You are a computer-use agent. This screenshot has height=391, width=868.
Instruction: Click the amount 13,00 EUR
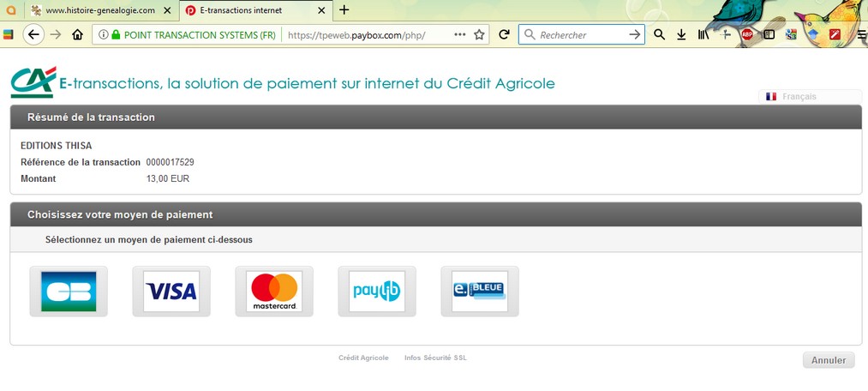168,179
